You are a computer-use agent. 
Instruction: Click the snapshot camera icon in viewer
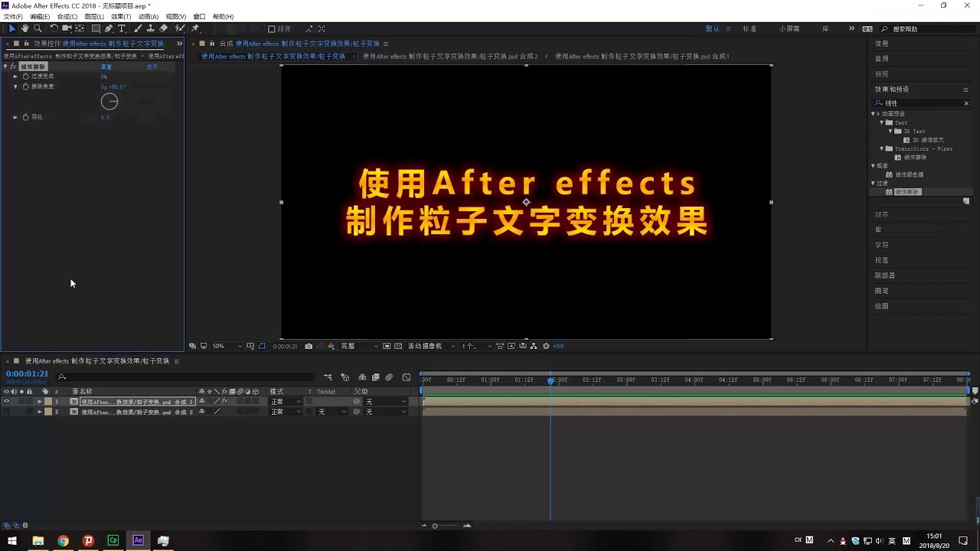tap(309, 346)
